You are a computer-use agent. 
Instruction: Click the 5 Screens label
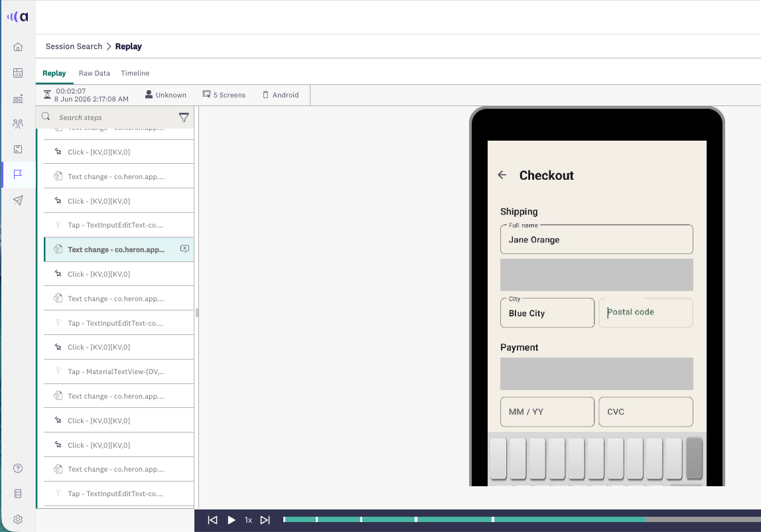pyautogui.click(x=230, y=95)
